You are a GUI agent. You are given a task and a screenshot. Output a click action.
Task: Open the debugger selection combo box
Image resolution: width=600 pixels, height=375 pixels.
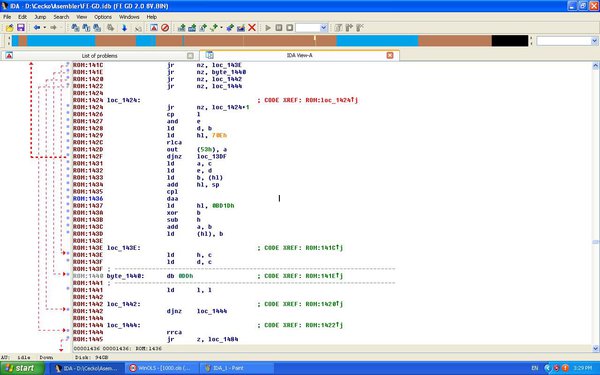[x=311, y=28]
